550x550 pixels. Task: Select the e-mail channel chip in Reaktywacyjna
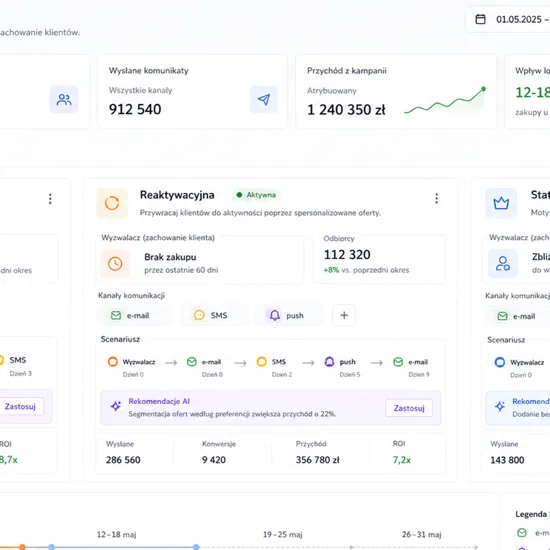[135, 315]
